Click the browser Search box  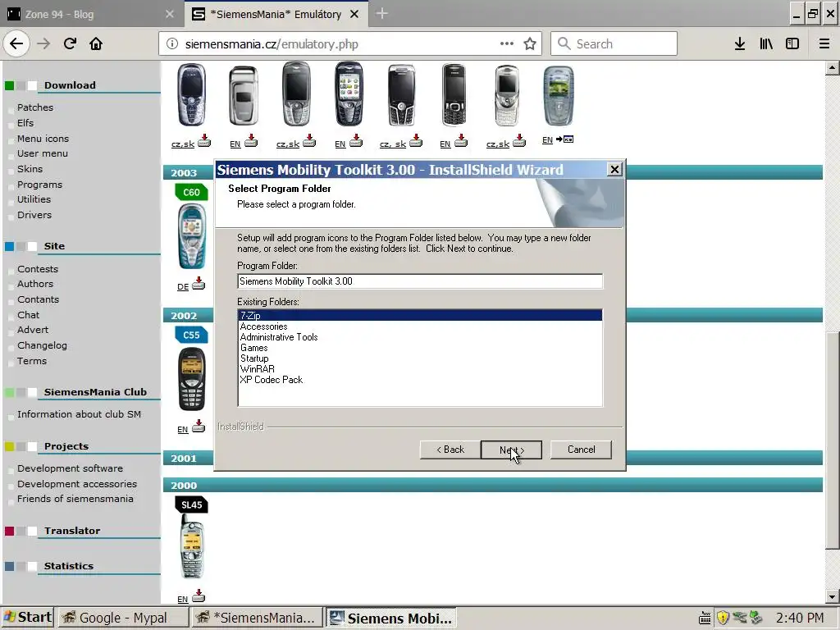coord(614,44)
